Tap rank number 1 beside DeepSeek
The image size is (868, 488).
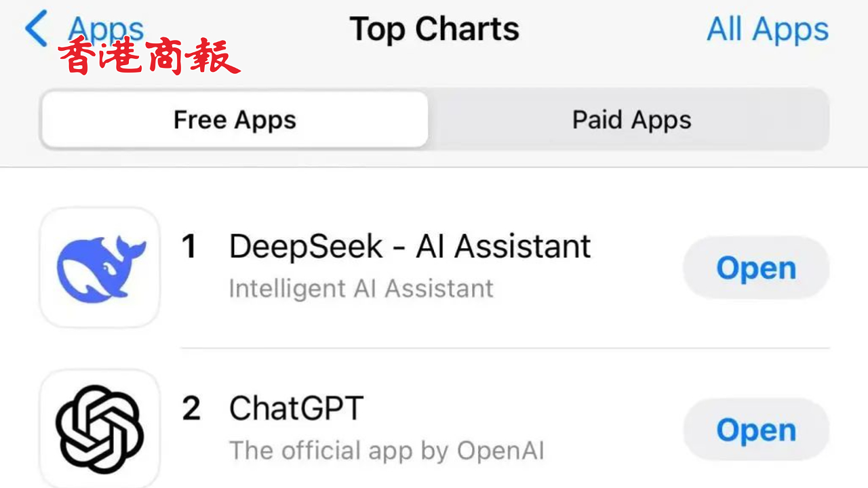[189, 247]
